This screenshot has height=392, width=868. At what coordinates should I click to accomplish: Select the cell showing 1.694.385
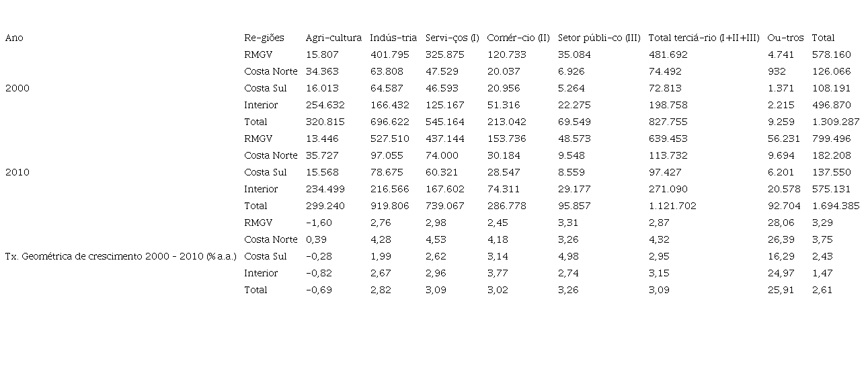click(x=836, y=206)
